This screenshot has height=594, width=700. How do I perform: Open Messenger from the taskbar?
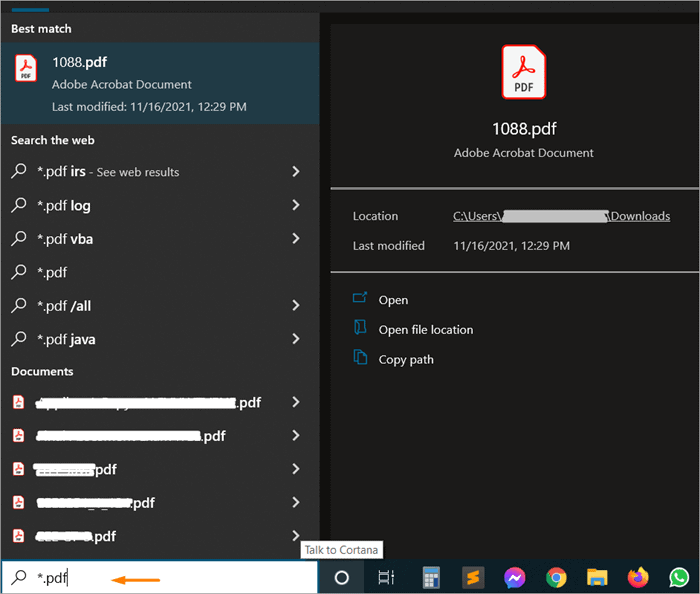(x=515, y=577)
